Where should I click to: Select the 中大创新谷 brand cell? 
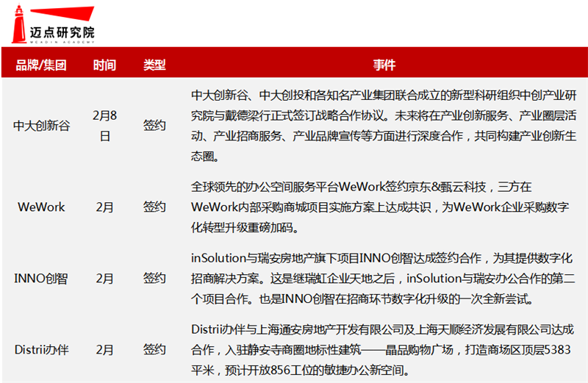(x=41, y=125)
